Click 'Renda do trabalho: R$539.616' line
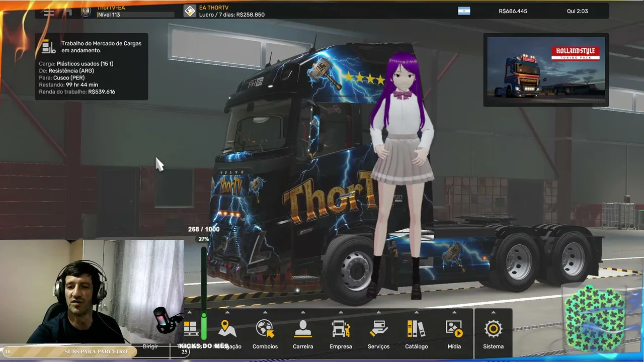 coord(77,92)
